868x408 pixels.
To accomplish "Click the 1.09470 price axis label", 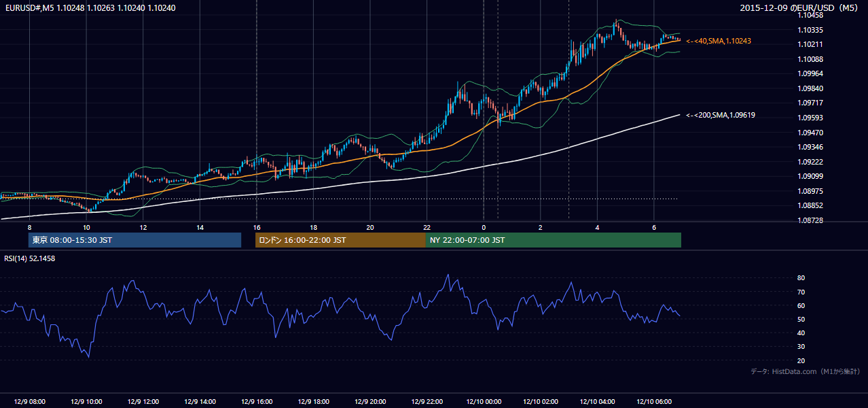I will click(x=810, y=133).
